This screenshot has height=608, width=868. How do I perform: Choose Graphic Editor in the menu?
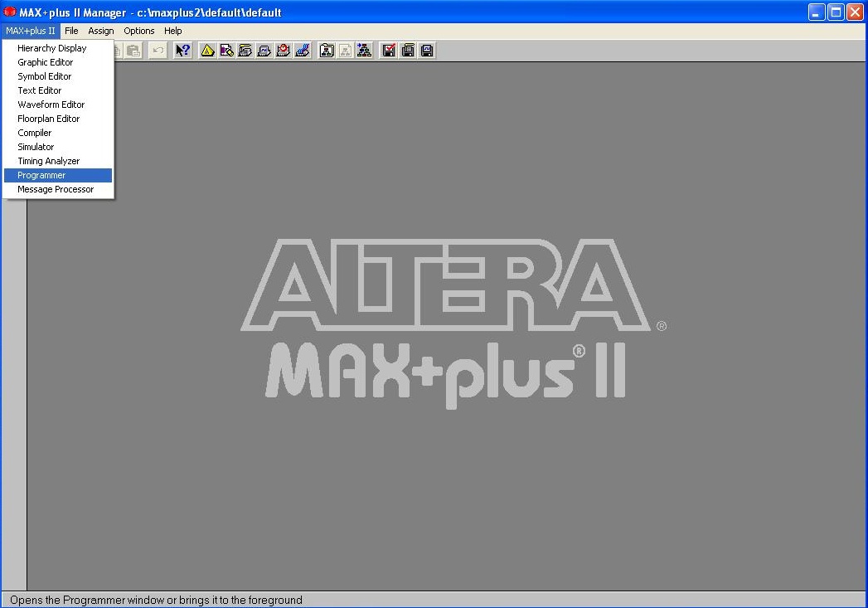coord(58,62)
